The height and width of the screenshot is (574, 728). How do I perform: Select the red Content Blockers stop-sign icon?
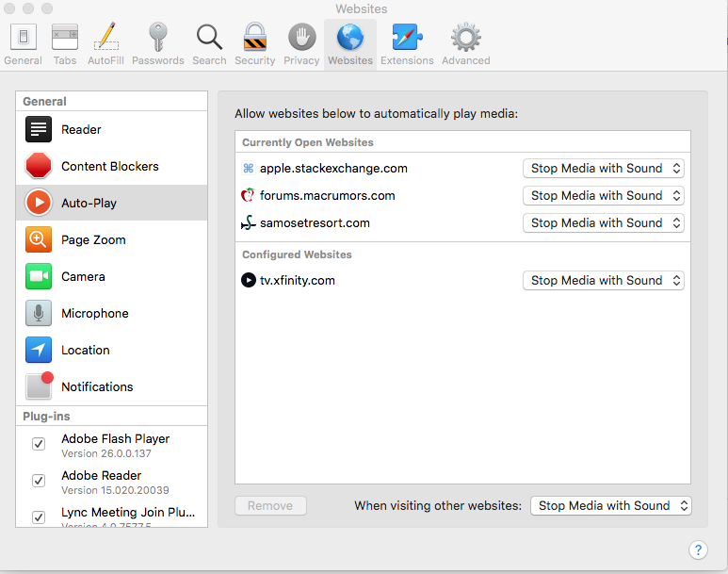pos(39,166)
